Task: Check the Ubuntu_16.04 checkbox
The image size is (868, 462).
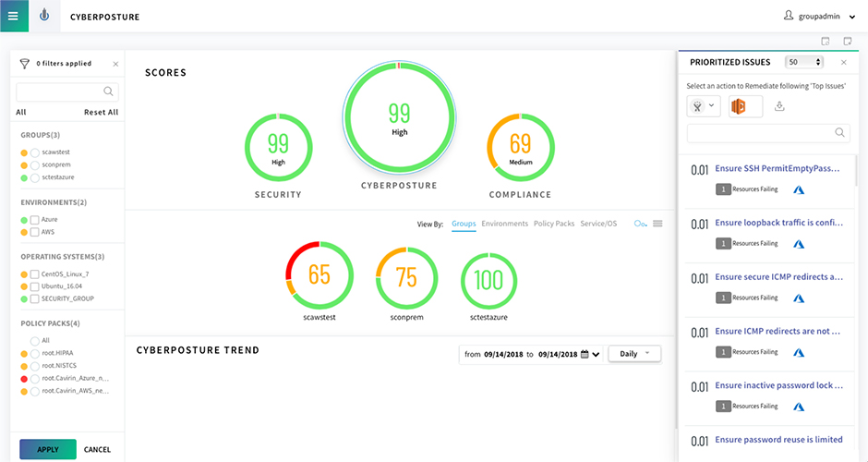Action: pos(34,286)
